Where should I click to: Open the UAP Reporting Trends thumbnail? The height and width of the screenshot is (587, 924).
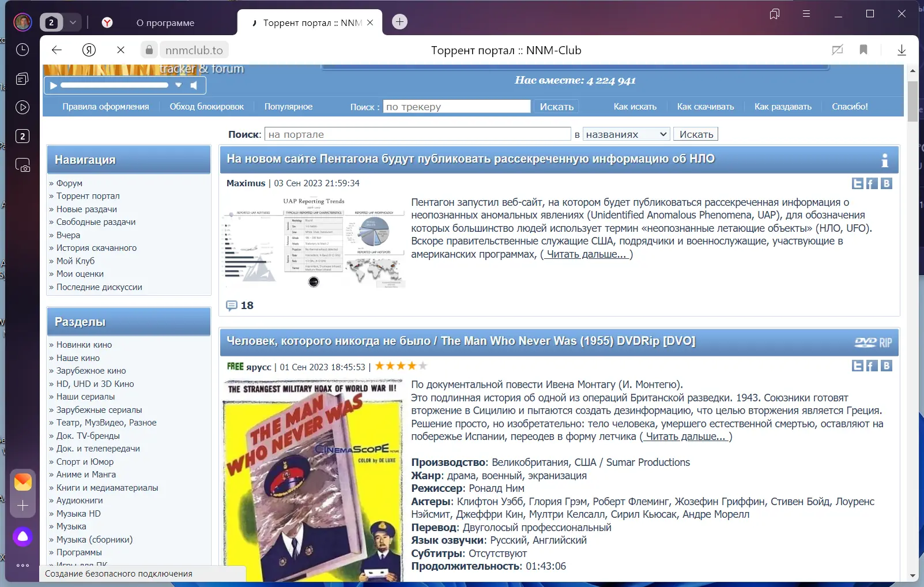[315, 242]
